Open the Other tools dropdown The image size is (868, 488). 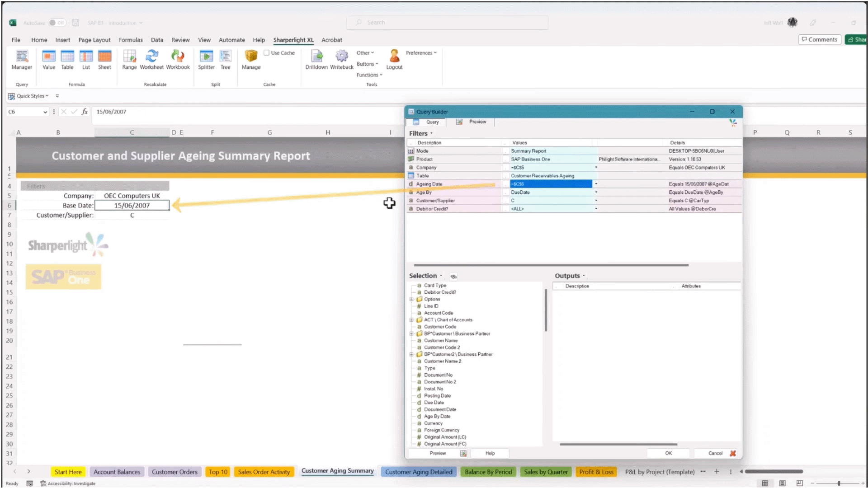[x=365, y=53]
